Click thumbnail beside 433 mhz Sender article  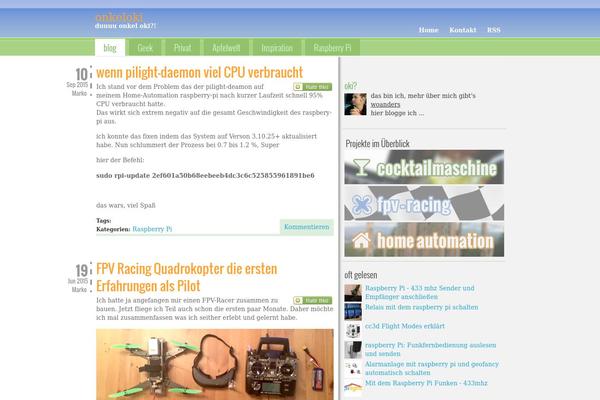[x=353, y=293]
